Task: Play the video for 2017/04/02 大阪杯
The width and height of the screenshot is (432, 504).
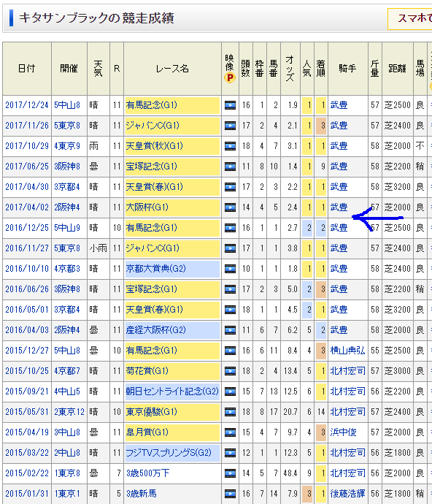Action: [x=230, y=207]
